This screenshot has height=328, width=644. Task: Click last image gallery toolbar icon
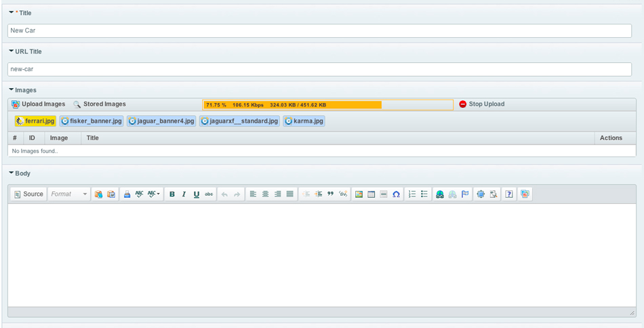click(x=525, y=194)
